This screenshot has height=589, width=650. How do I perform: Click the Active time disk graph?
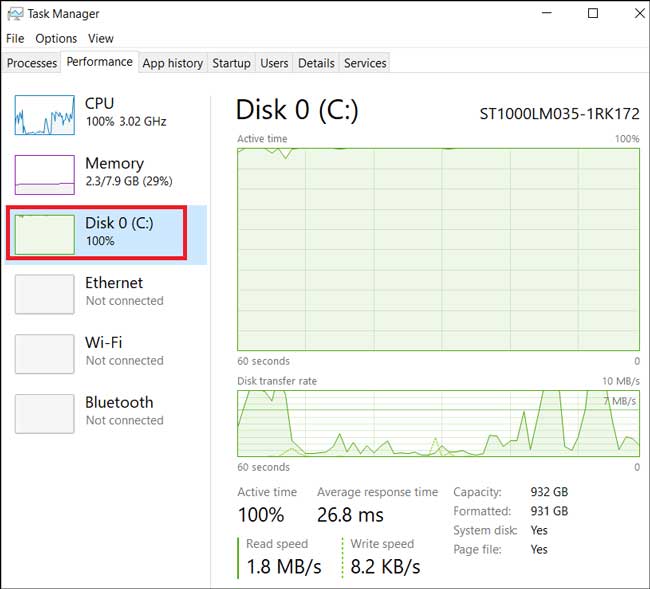pos(438,249)
